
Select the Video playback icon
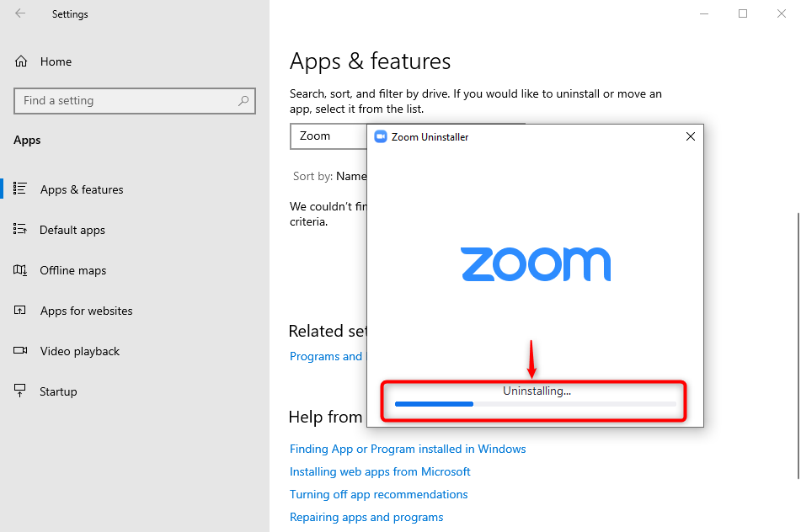click(20, 351)
